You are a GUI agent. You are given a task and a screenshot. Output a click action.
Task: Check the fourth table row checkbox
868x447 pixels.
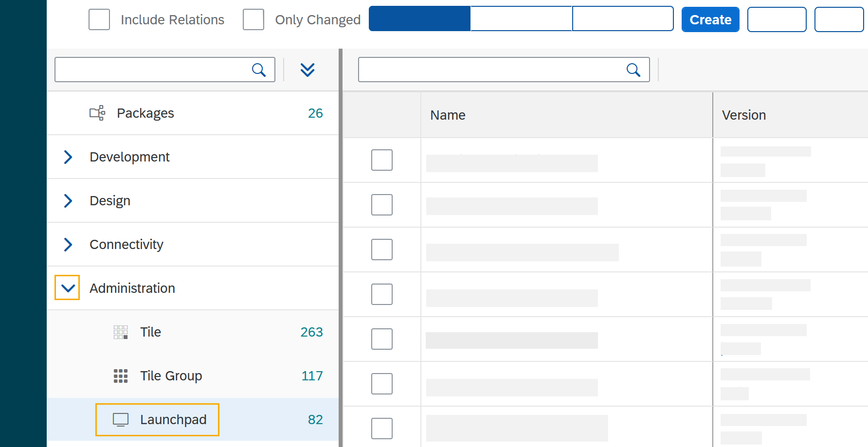[x=382, y=294]
